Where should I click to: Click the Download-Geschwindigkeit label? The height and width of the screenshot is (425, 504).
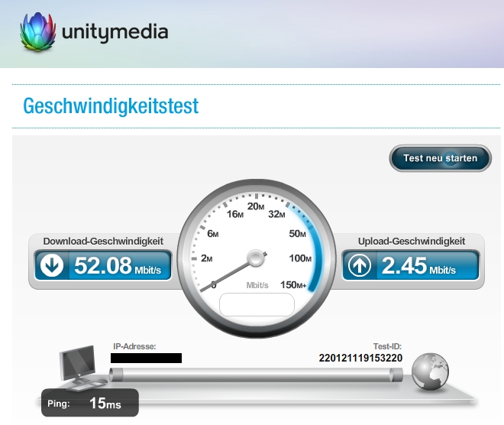point(103,241)
